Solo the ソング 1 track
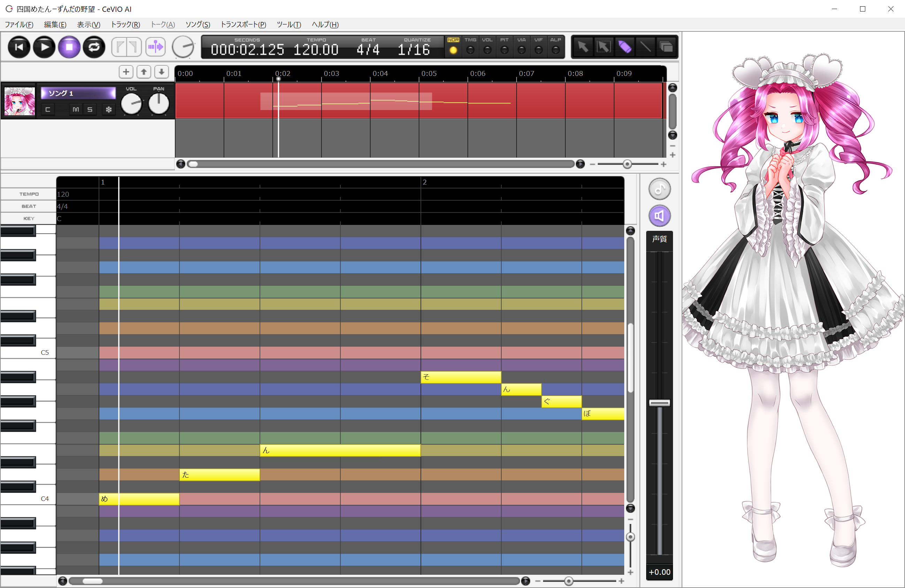This screenshot has height=588, width=905. point(90,109)
